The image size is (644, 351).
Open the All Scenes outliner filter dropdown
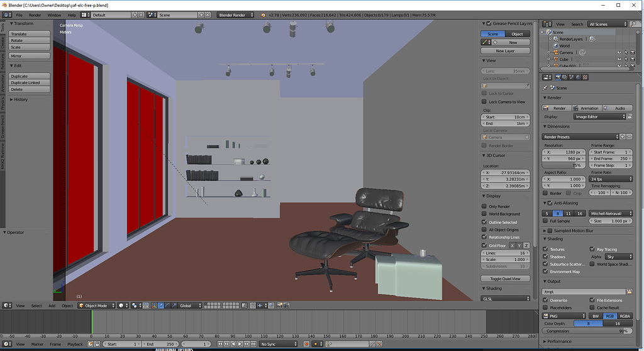608,24
